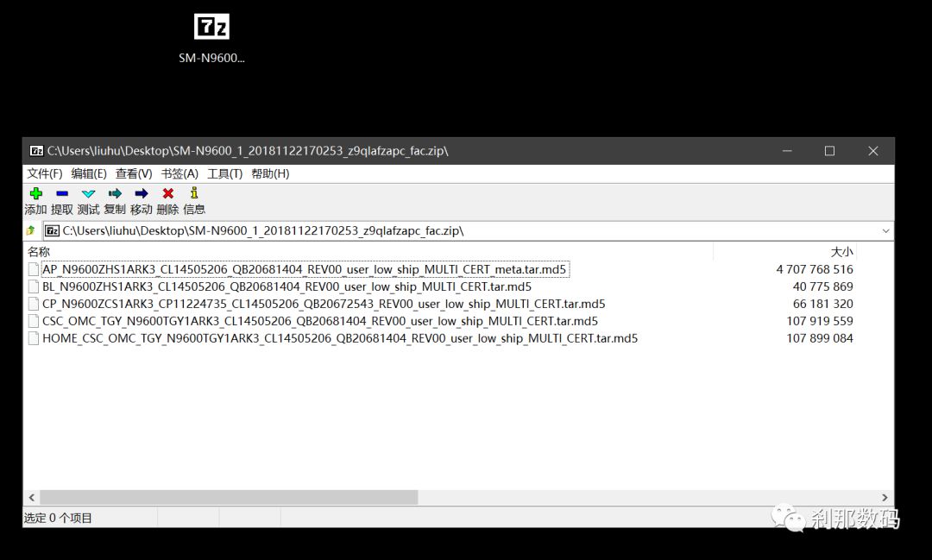
Task: Open the 文件(F) menu
Action: (45, 173)
